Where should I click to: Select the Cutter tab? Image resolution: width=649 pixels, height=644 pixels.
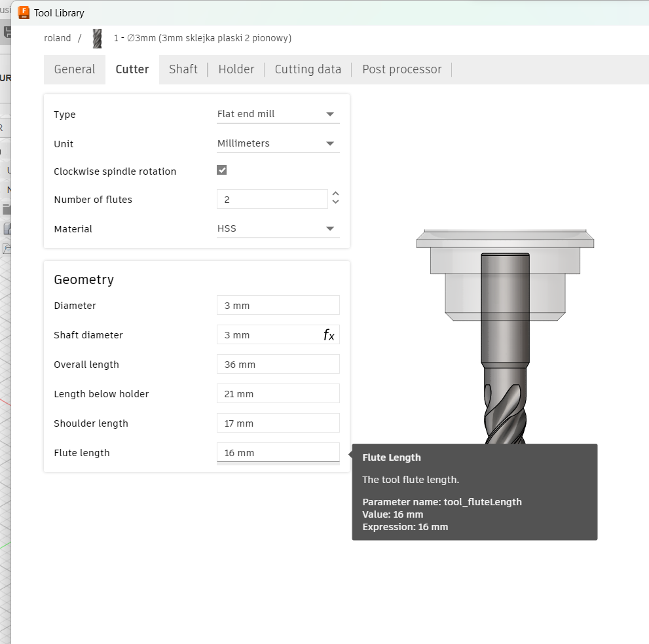pos(132,69)
